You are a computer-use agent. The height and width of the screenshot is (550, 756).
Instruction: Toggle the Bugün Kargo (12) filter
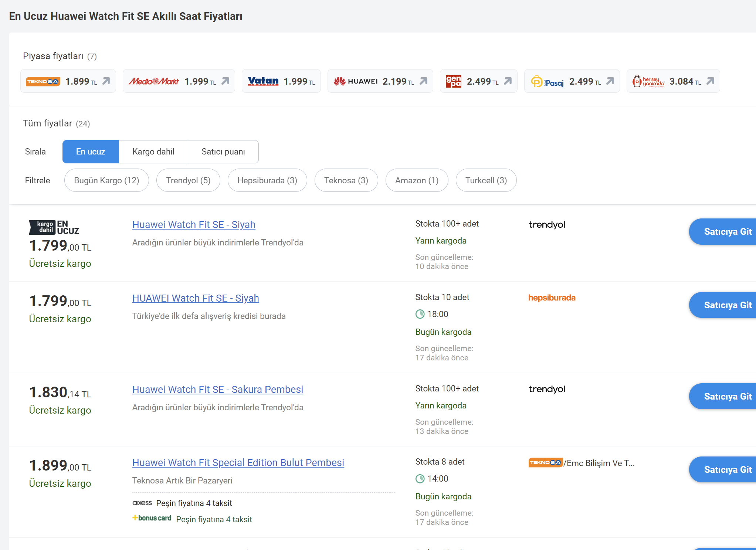coord(106,180)
